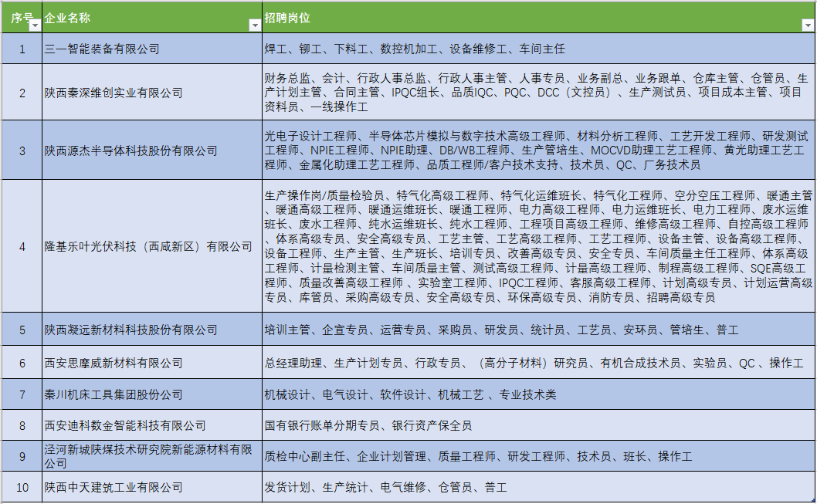Click the positions cell starting with 机械设计
Screen dimensions: 817x504
[x=539, y=394]
